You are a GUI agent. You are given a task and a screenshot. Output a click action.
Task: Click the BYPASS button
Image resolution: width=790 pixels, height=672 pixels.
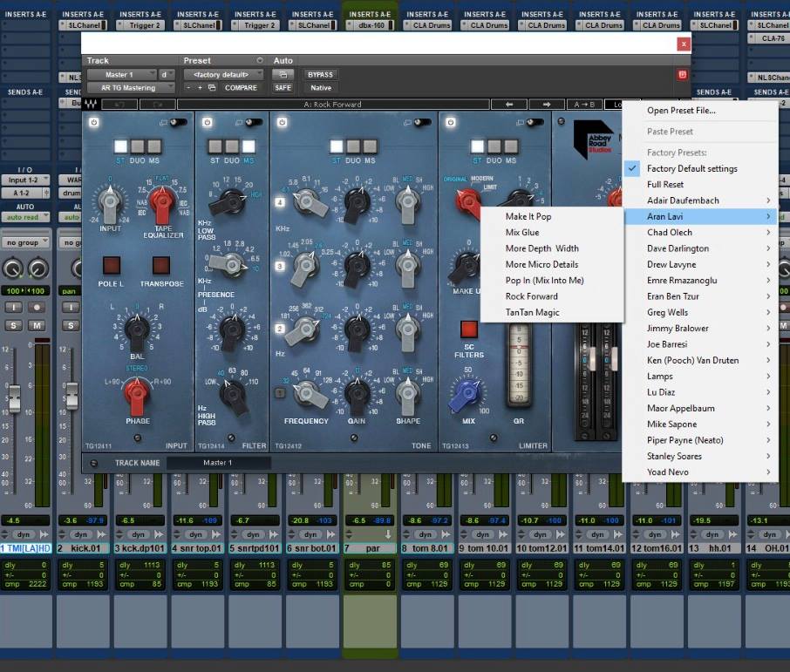[x=320, y=75]
